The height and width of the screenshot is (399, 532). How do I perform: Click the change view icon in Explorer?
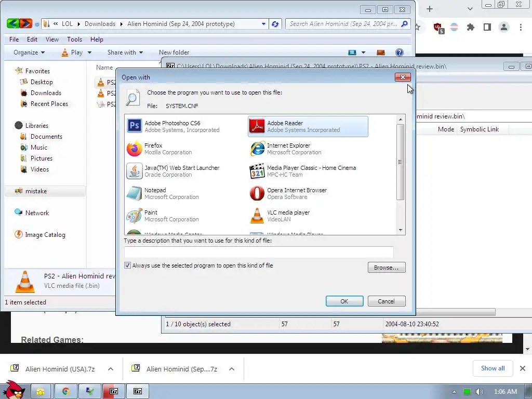(x=352, y=52)
